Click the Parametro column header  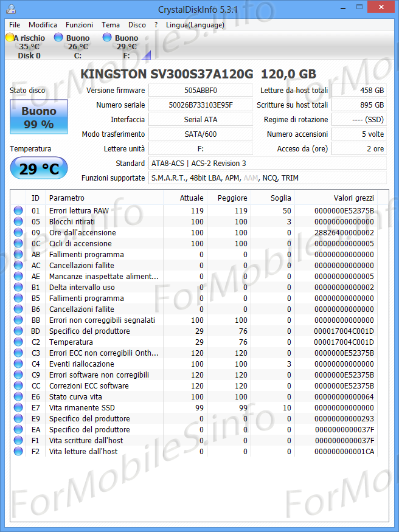coord(67,198)
